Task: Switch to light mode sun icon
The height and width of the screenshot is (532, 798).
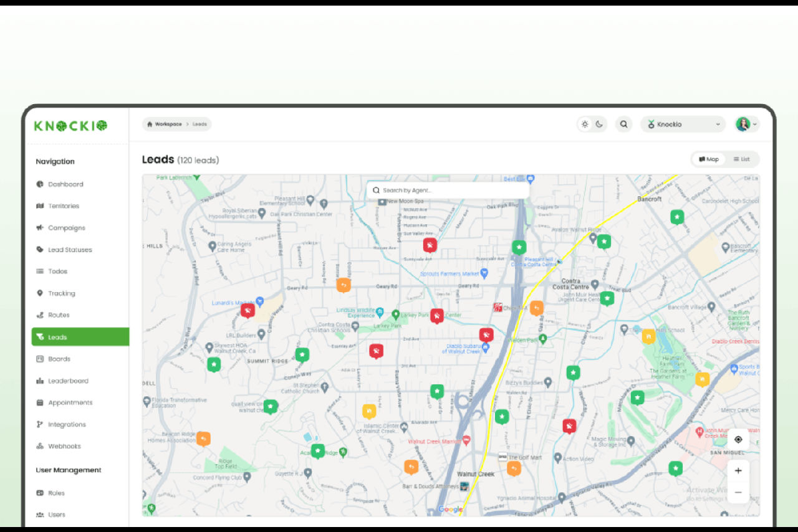Action: [585, 124]
